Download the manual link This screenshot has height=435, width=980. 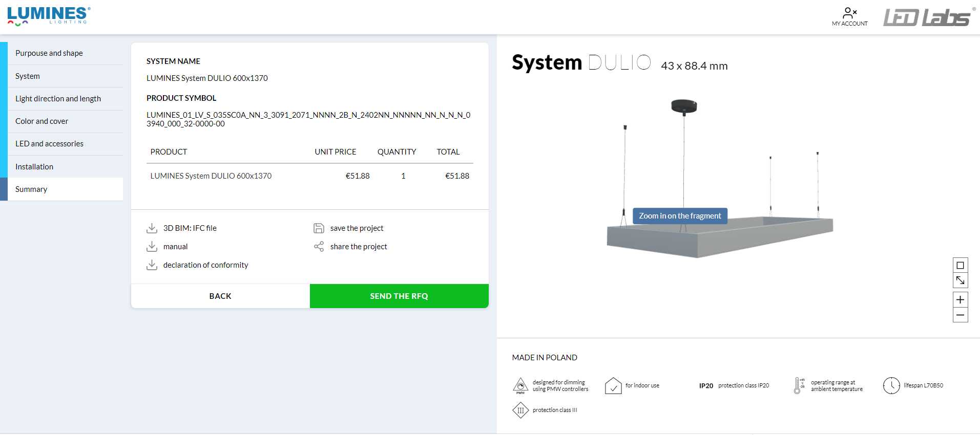(175, 247)
